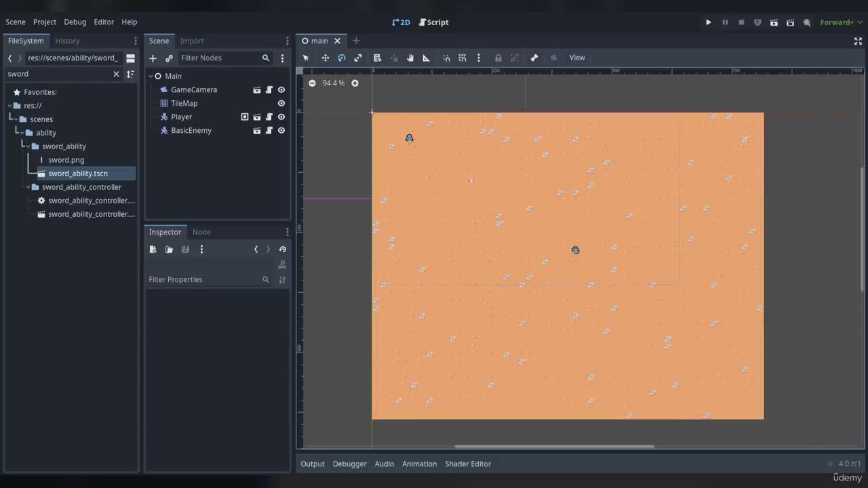
Task: Run the current scene clapper icon
Action: pos(774,22)
